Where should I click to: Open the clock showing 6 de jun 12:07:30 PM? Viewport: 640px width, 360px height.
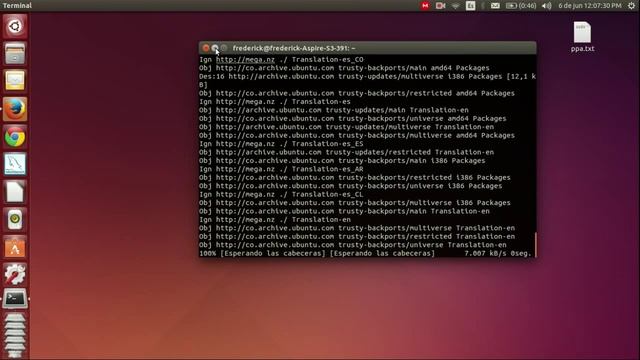[590, 6]
